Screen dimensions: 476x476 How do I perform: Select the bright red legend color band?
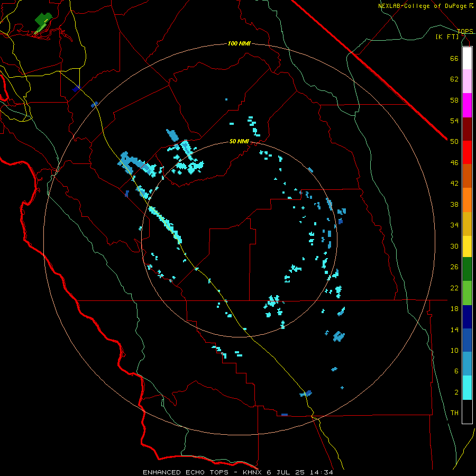point(467,152)
